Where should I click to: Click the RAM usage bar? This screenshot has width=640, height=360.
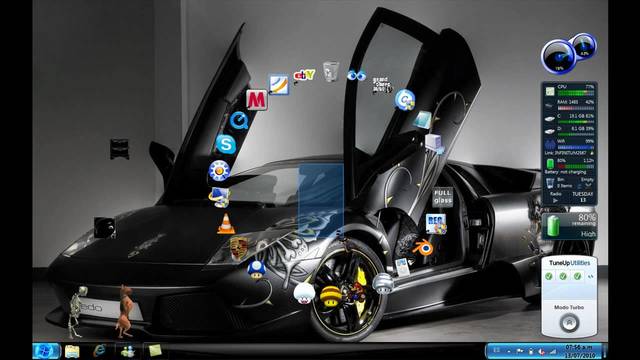tap(576, 108)
